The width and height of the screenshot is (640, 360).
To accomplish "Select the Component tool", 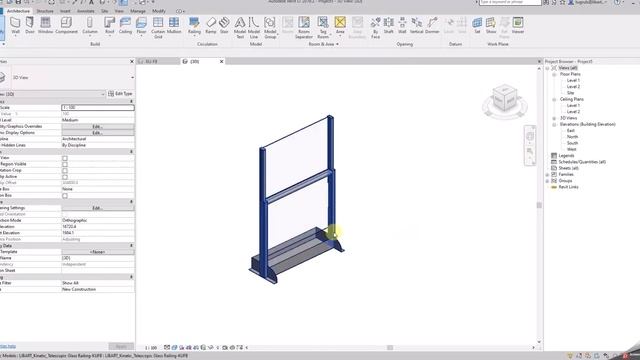I will click(66, 25).
